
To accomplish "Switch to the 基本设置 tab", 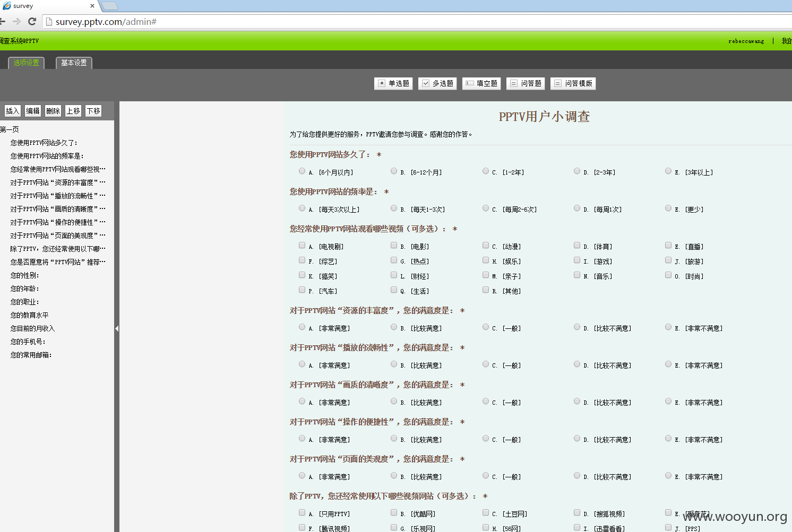I will point(74,63).
